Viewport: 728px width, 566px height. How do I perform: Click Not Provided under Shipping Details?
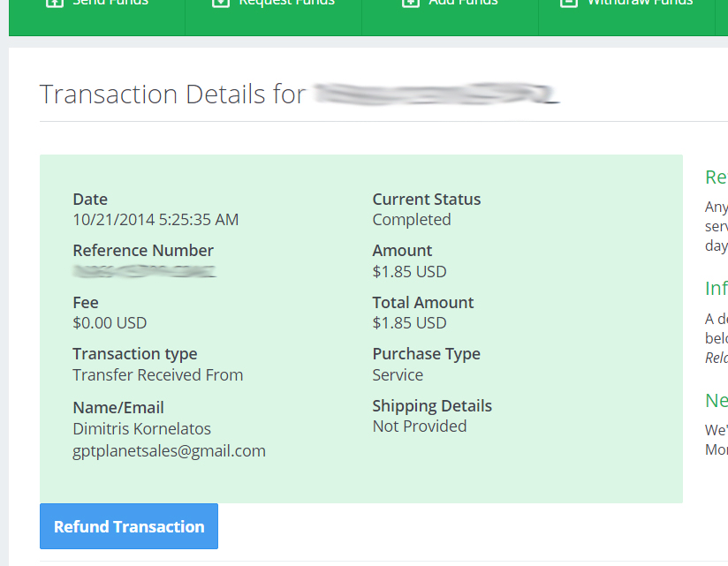point(420,426)
